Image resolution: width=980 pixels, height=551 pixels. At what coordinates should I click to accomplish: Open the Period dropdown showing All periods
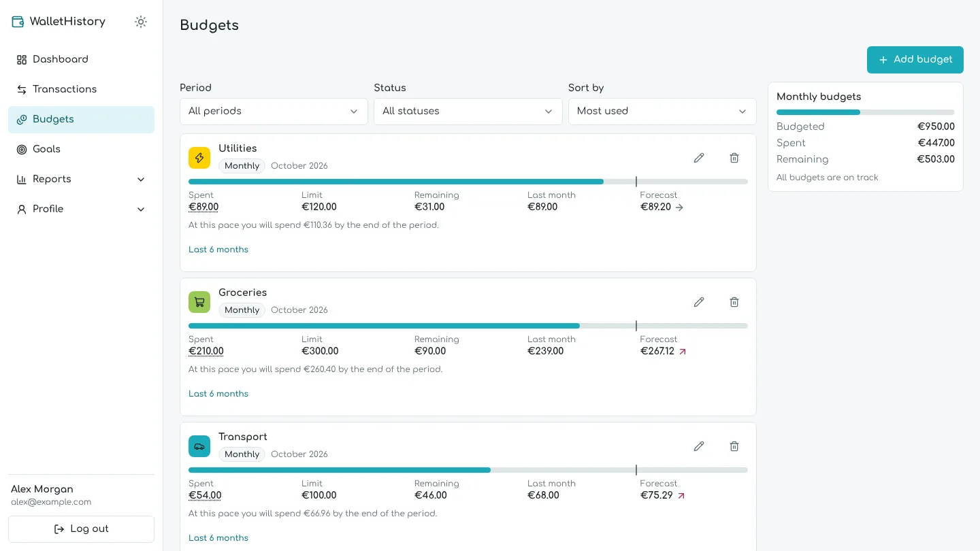click(274, 112)
